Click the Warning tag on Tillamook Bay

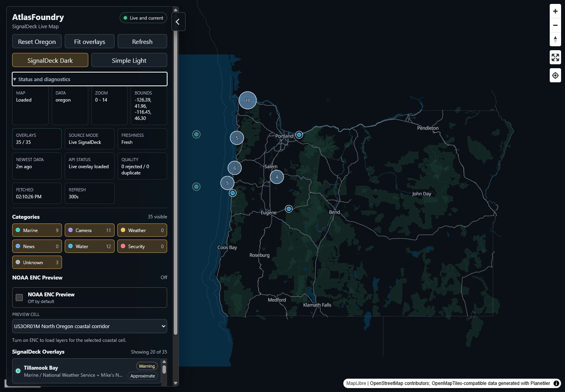[147, 366]
